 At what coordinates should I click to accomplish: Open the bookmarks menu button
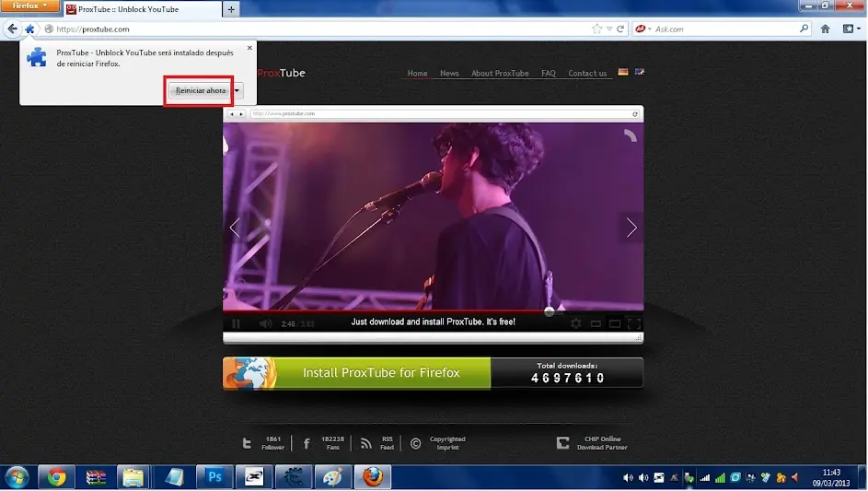[x=851, y=29]
